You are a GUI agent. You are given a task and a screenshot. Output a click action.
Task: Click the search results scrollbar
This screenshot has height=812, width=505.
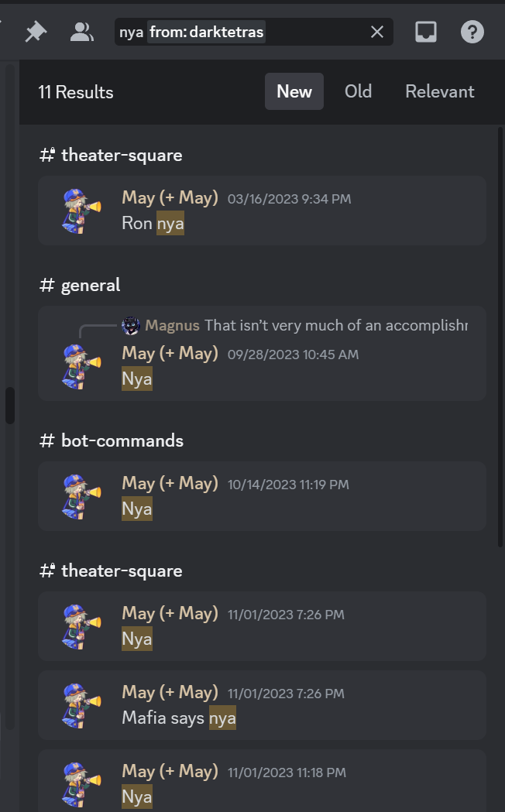tap(500, 337)
